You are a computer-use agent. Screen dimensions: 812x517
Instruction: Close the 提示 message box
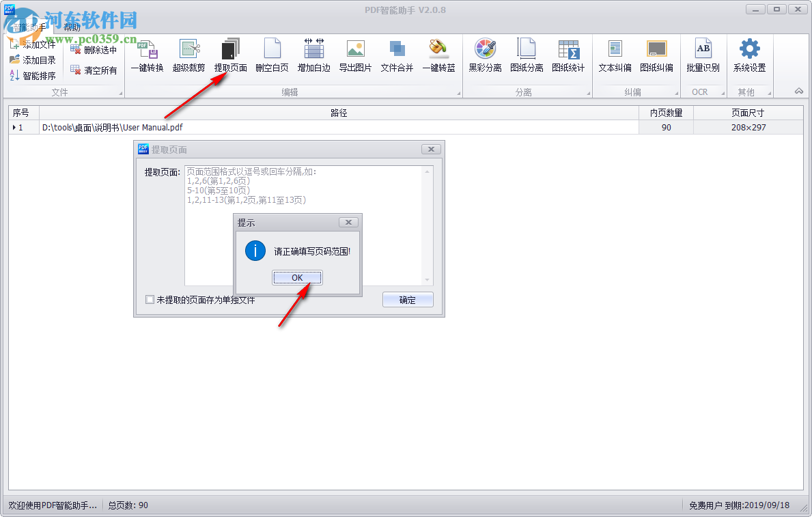click(x=348, y=222)
